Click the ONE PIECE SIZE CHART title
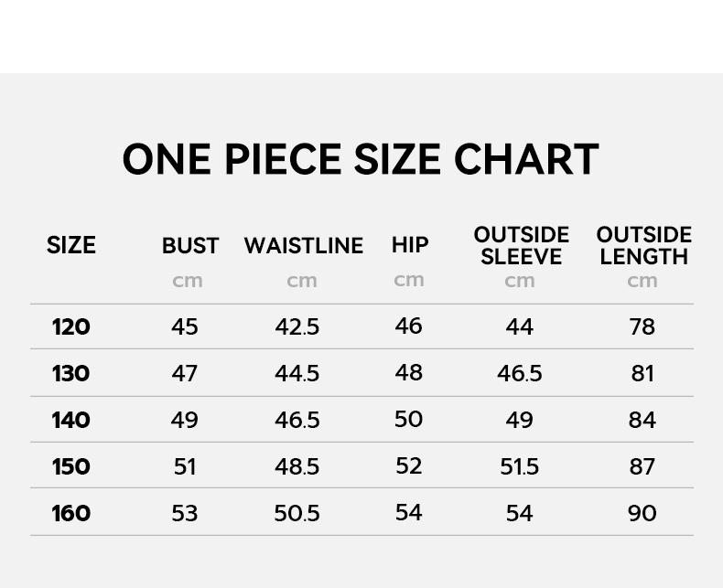The width and height of the screenshot is (723, 588). pyautogui.click(x=361, y=159)
